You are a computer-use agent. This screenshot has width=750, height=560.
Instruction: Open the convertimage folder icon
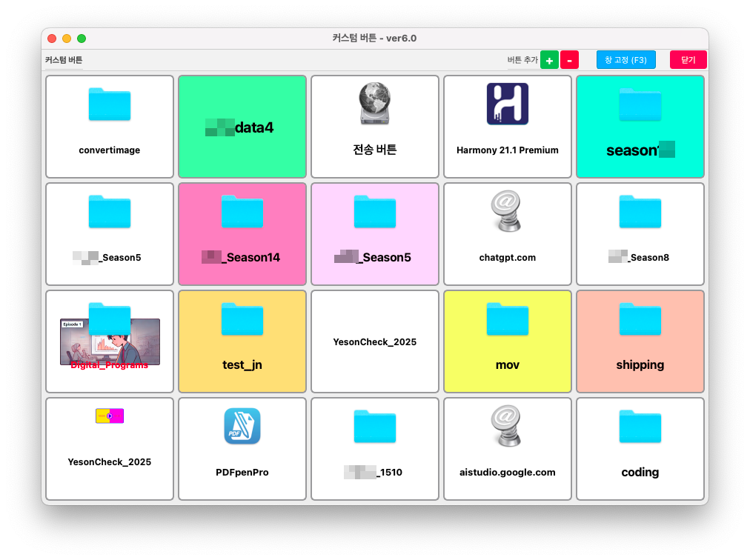[x=110, y=104]
